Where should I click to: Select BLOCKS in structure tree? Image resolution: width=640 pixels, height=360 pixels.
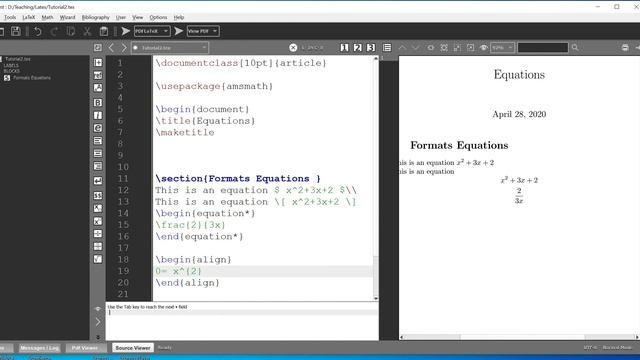click(11, 71)
